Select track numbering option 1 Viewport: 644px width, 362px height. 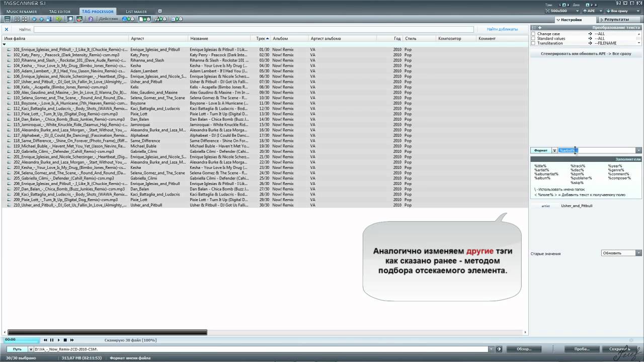click(x=560, y=5)
